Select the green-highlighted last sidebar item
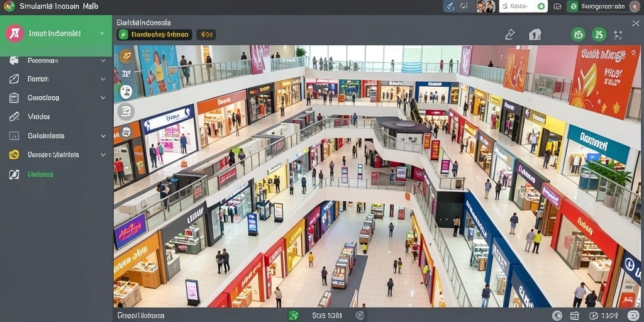The width and height of the screenshot is (644, 322). [56, 174]
